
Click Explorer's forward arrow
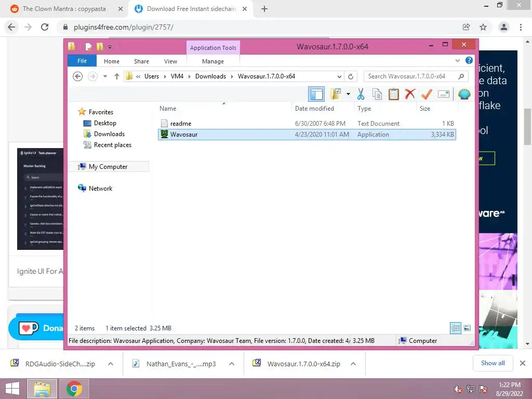click(92, 76)
